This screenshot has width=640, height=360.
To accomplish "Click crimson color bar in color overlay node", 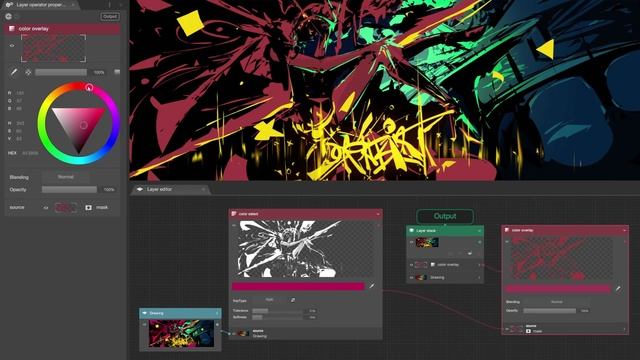I will [x=558, y=289].
